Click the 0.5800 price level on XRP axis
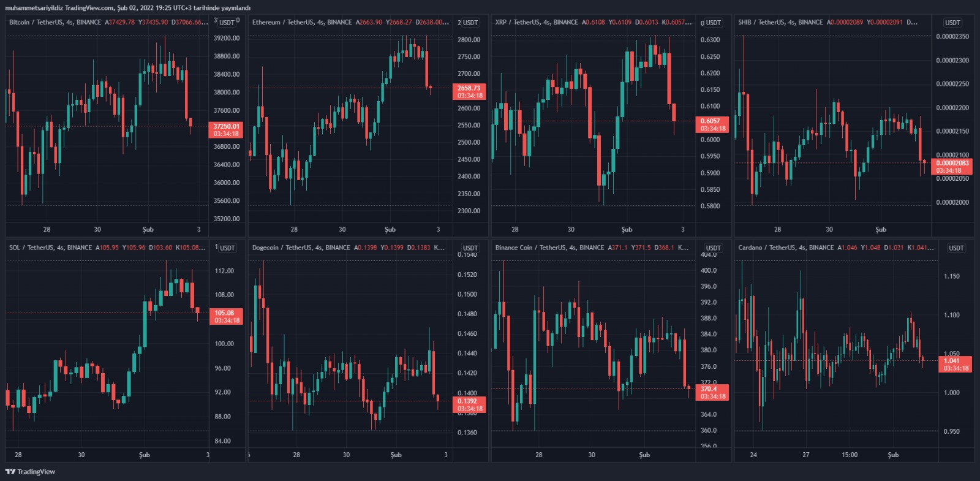The height and width of the screenshot is (481, 980). [710, 206]
